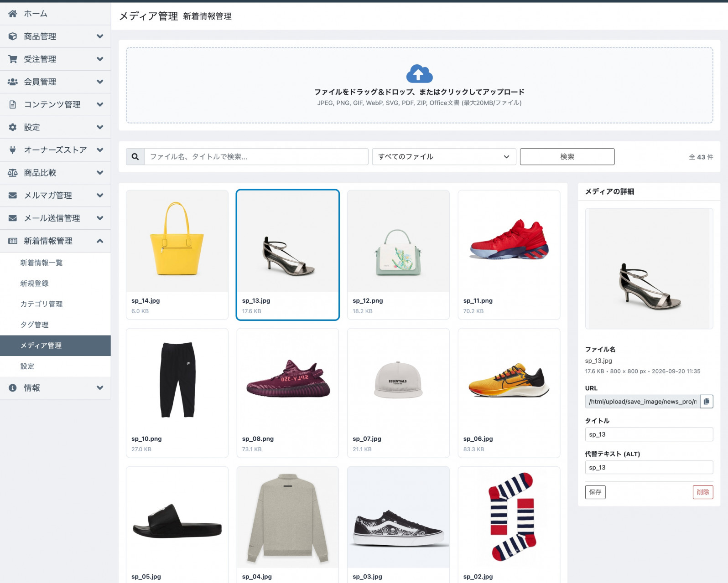Click the file name search field
Viewport: 728px width, 583px height.
tap(256, 157)
